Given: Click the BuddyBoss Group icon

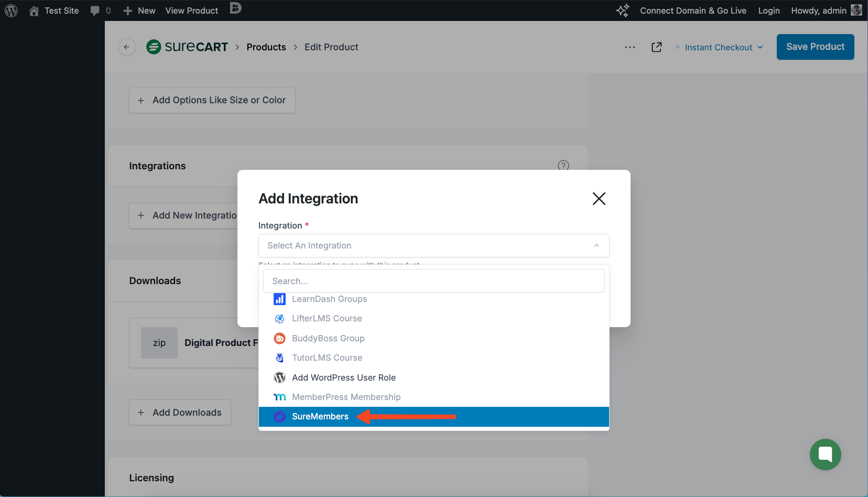Looking at the screenshot, I should click(x=280, y=338).
